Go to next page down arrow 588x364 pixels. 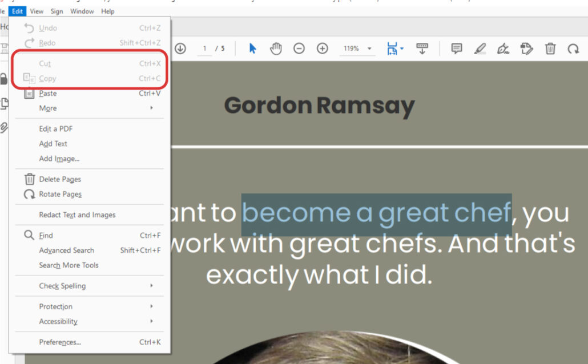pyautogui.click(x=180, y=48)
